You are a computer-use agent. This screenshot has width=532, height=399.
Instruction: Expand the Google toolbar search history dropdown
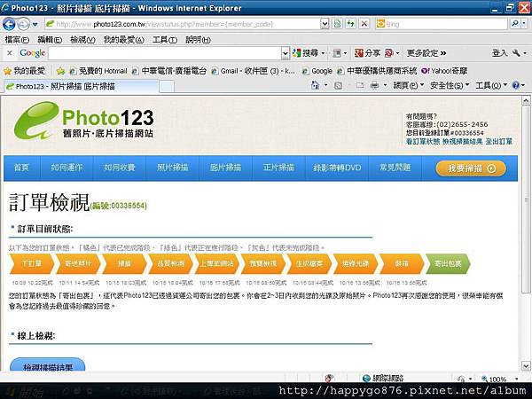coord(286,53)
